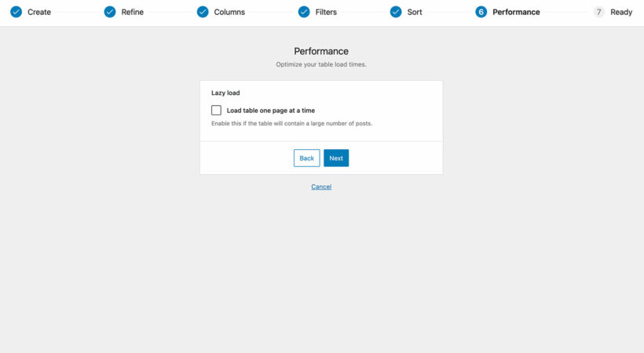644x353 pixels.
Task: Click the 'Load table one page at a time' label
Action: tap(271, 111)
